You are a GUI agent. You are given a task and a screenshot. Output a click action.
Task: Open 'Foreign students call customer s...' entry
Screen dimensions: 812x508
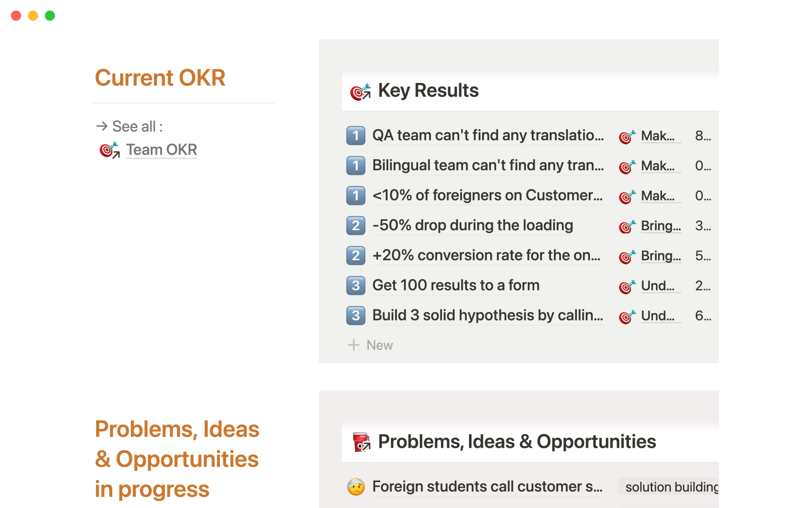point(487,487)
